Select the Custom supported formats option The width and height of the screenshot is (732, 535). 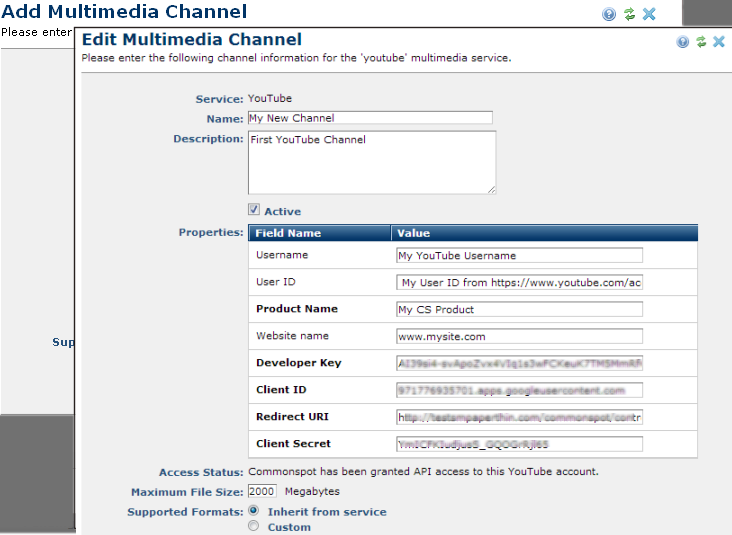pos(254,526)
